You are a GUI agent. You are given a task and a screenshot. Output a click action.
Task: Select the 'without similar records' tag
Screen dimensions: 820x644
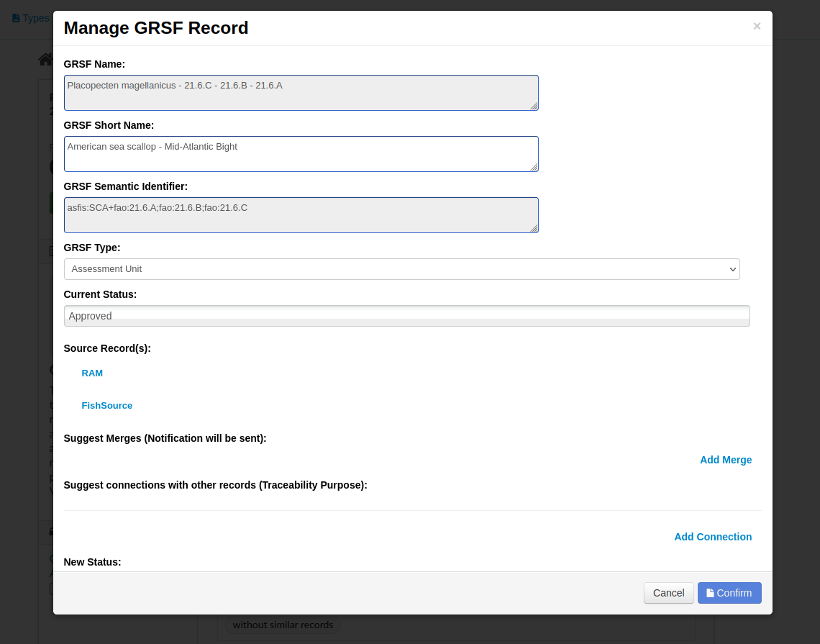283,625
